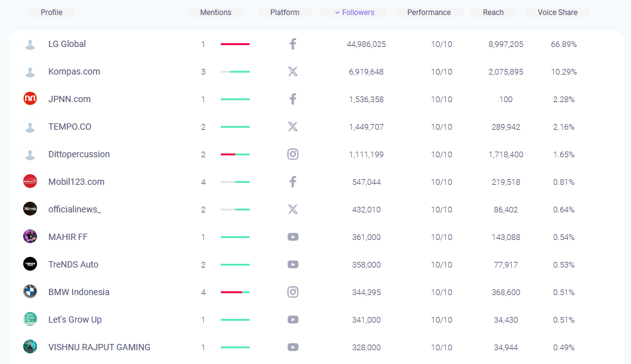Click the voice share value 10.29%
This screenshot has width=631, height=364.
coord(564,72)
